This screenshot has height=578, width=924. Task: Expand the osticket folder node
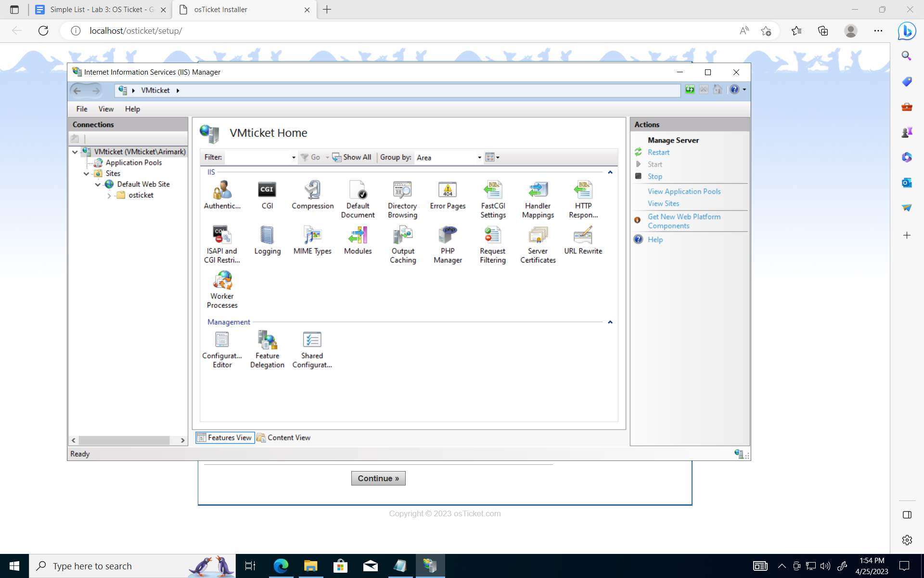(109, 196)
